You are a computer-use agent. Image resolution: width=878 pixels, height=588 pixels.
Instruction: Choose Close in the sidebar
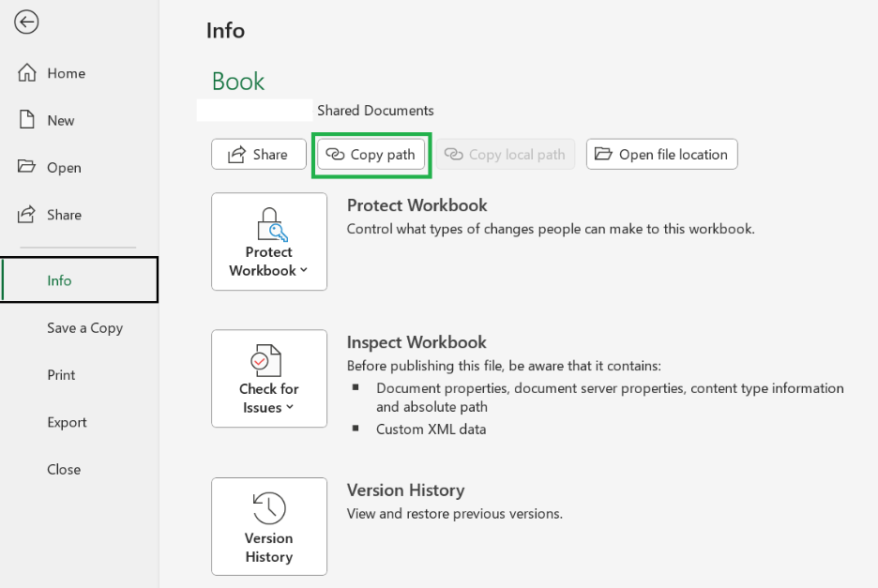(64, 469)
